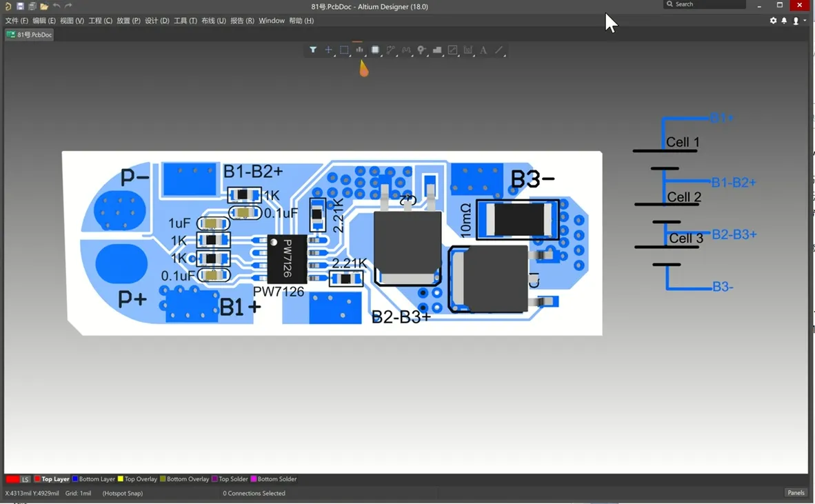
Task: Click the LS layer sets button
Action: point(25,479)
